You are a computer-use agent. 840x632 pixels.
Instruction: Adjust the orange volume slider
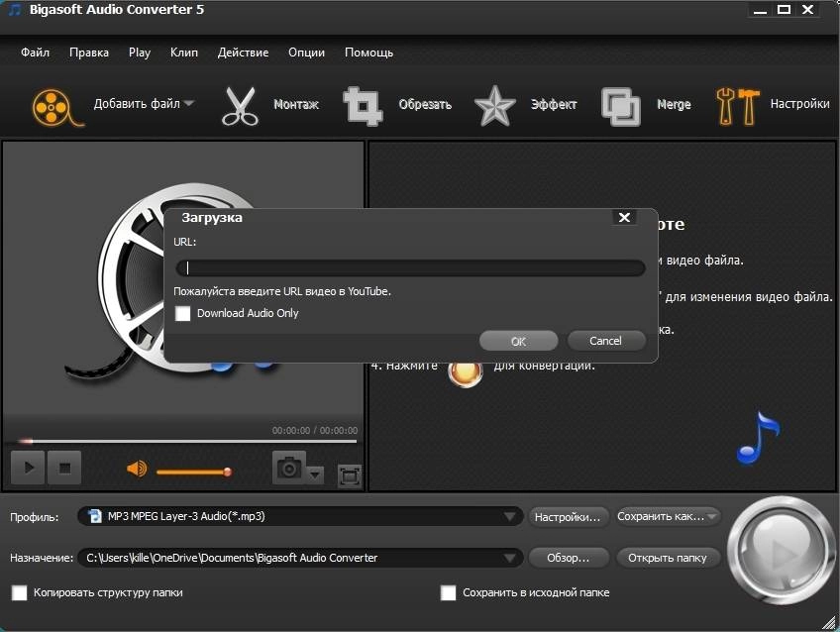194,472
